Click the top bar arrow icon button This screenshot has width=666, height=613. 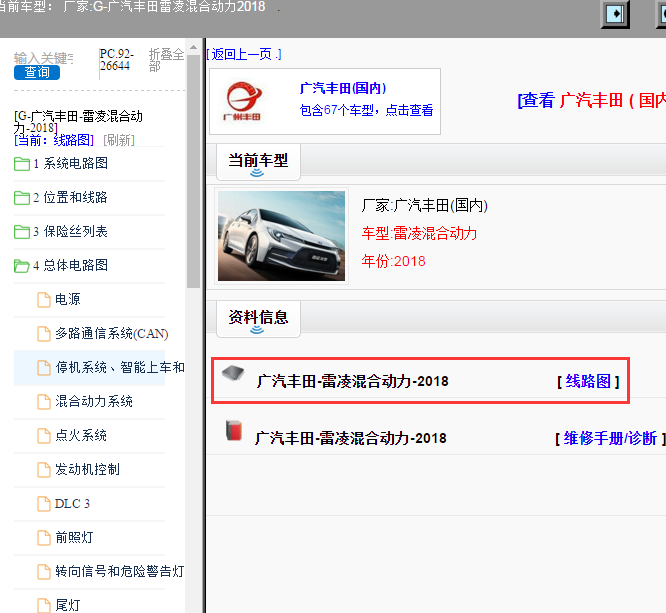coord(615,14)
